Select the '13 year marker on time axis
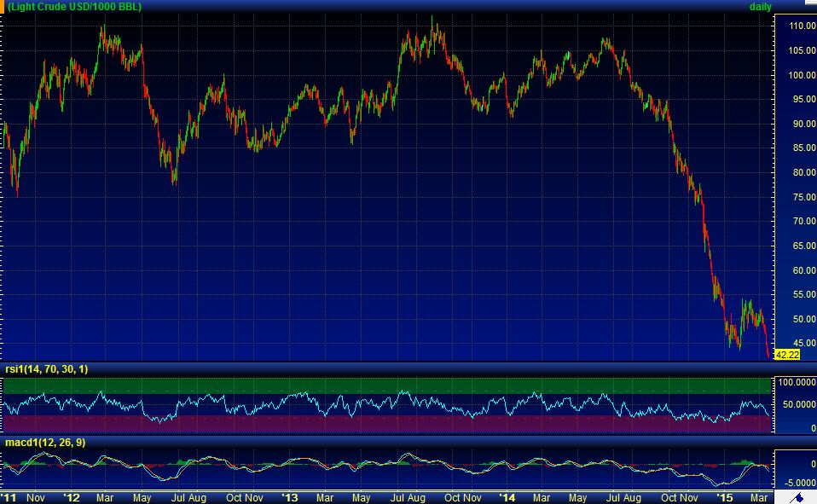817x504 pixels. point(291,496)
